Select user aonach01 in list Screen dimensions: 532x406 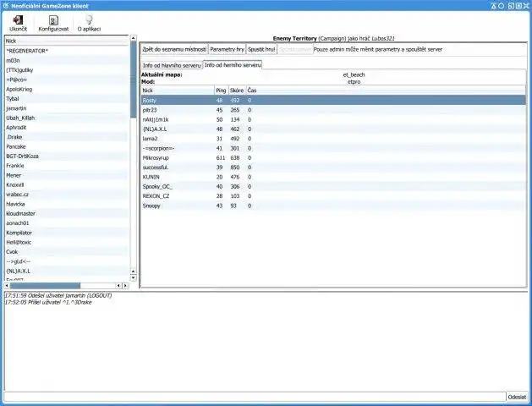click(x=67, y=222)
